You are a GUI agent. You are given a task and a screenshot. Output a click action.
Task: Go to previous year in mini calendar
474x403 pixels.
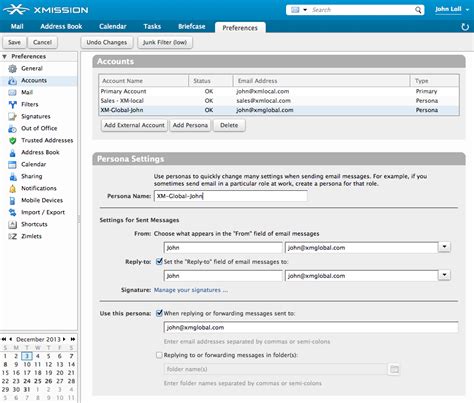coord(4,339)
